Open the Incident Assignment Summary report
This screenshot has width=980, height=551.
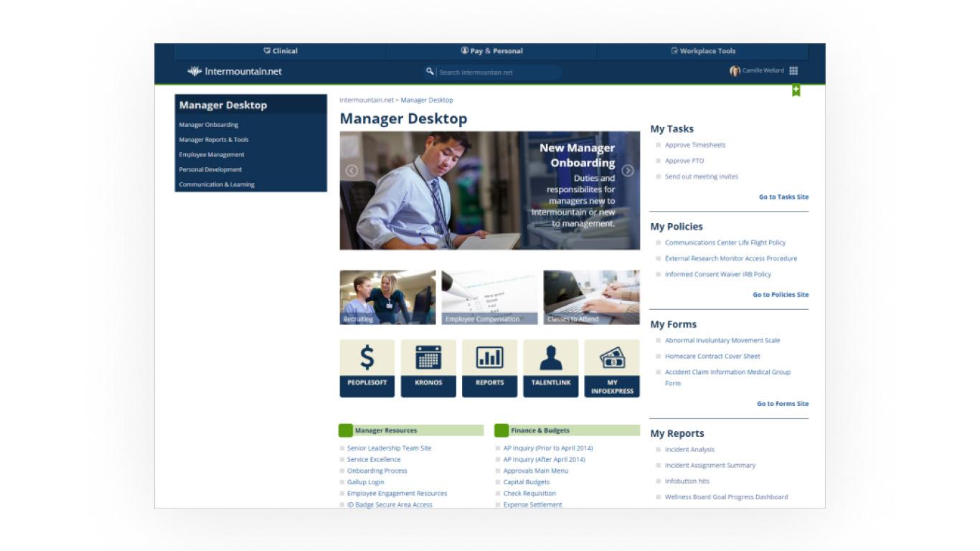coord(710,465)
